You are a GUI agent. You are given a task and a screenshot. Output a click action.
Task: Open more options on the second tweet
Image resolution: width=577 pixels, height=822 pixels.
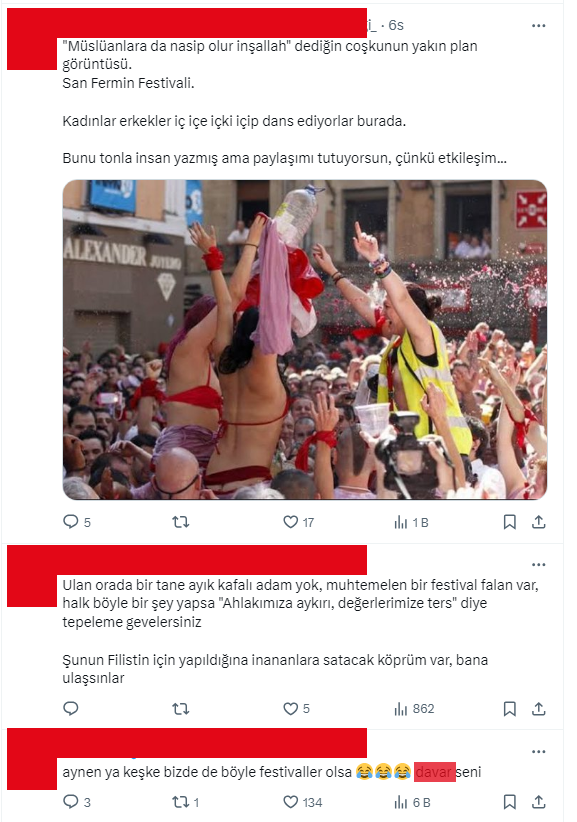tap(539, 565)
